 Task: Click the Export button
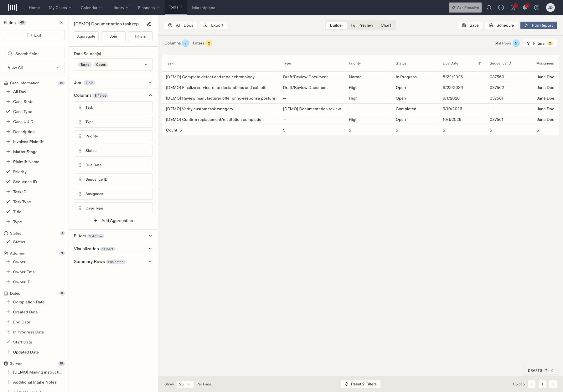tap(213, 25)
